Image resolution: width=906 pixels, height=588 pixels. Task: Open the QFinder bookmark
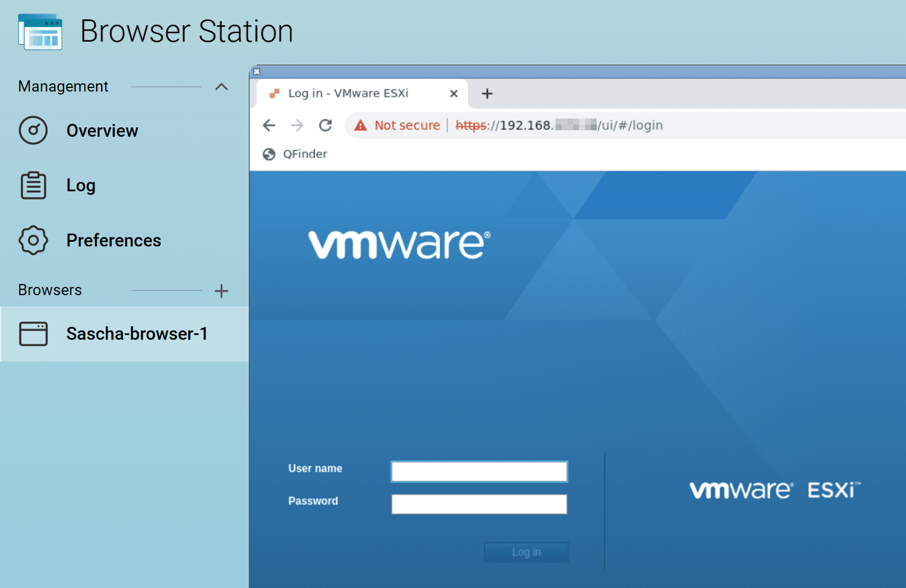pyautogui.click(x=295, y=154)
